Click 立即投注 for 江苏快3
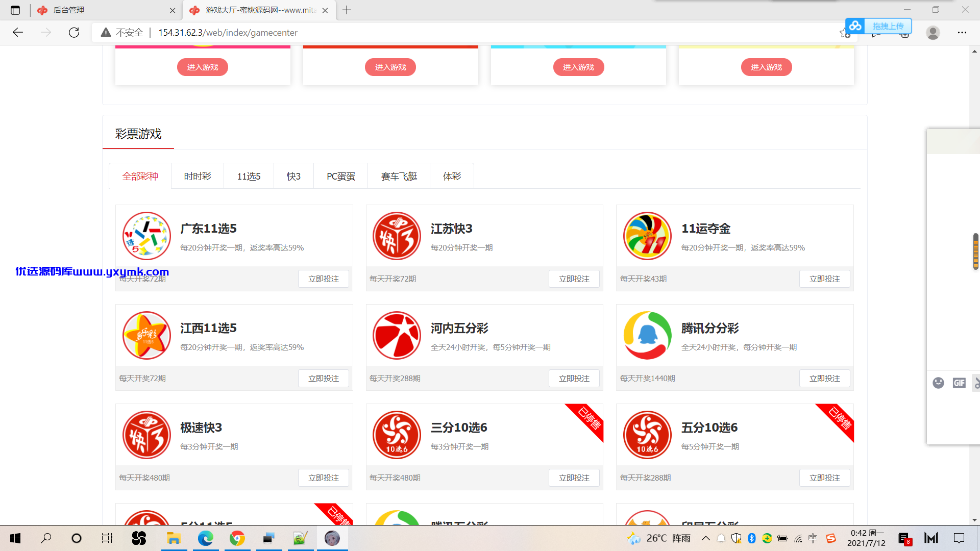Image resolution: width=980 pixels, height=551 pixels. coord(574,279)
